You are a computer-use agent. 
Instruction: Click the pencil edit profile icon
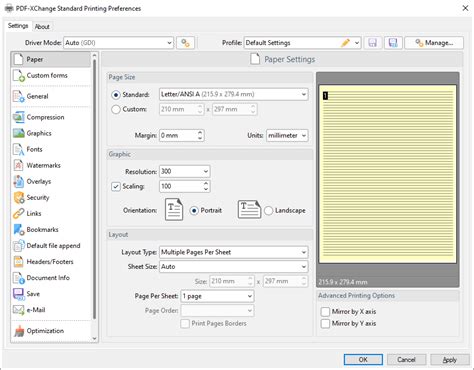(x=345, y=43)
